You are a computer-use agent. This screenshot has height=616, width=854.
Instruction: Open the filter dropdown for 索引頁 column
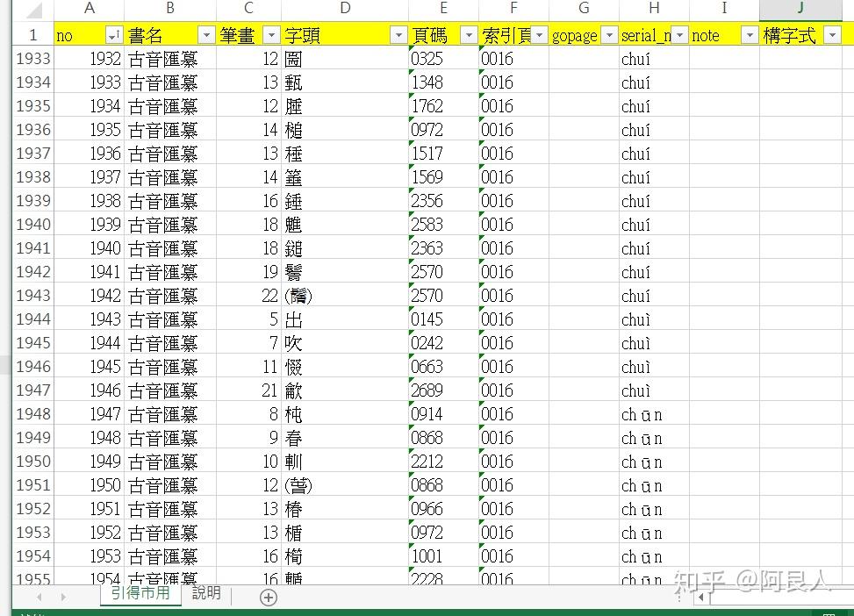tap(539, 35)
